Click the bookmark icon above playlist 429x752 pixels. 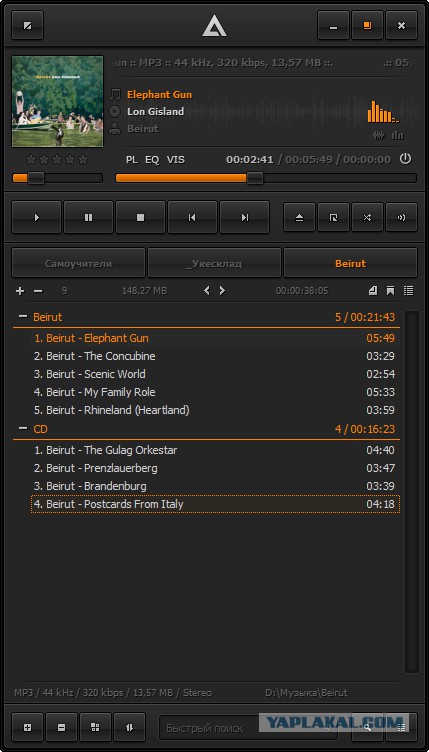coord(390,290)
